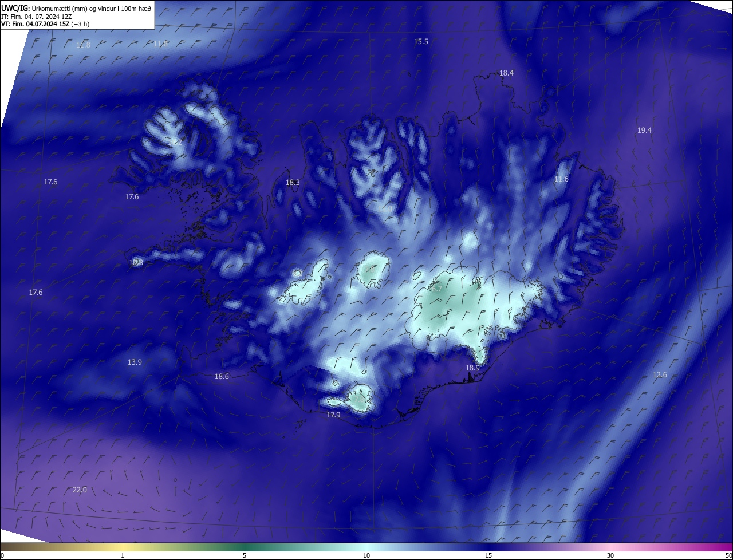Select the 15.5 value north of Iceland
The width and height of the screenshot is (733, 560).
point(421,42)
